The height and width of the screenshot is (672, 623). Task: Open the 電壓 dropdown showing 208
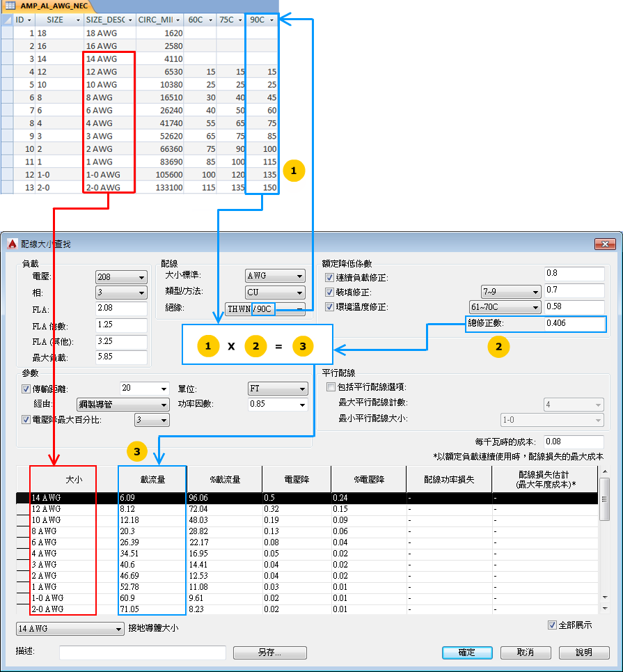[x=121, y=277]
